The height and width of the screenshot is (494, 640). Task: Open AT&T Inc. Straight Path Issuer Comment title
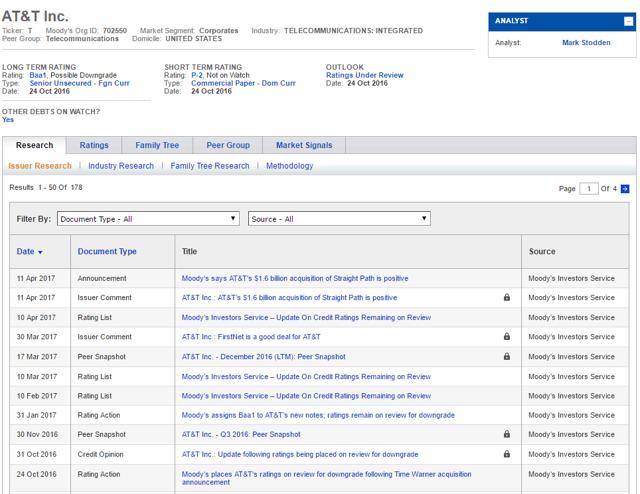point(289,298)
